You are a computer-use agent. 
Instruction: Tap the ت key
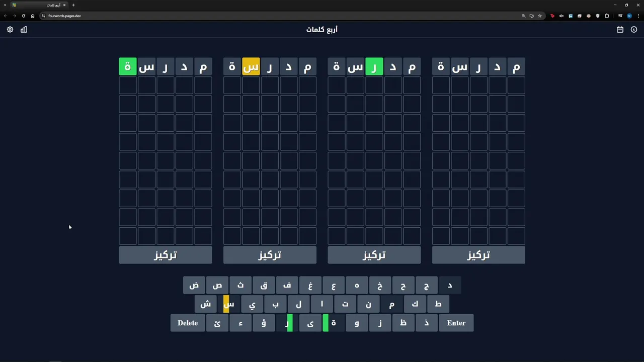[x=345, y=304]
